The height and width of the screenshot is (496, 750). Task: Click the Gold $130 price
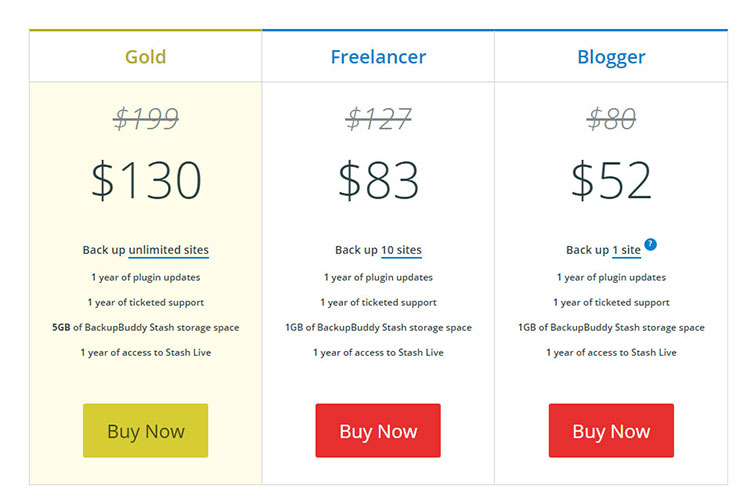(146, 180)
